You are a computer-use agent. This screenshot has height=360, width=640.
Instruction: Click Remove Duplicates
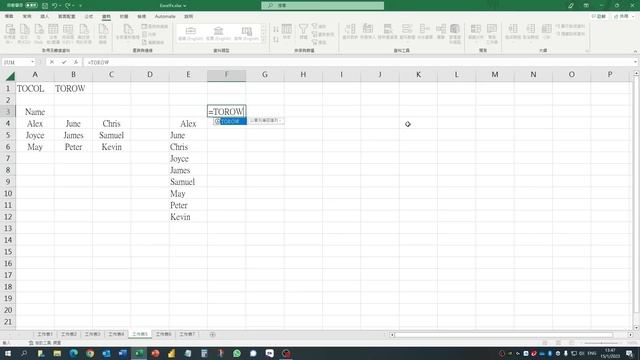click(x=387, y=32)
